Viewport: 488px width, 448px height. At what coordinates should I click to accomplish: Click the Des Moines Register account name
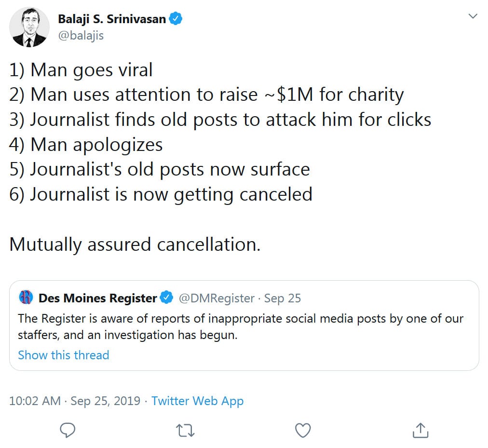pyautogui.click(x=97, y=298)
